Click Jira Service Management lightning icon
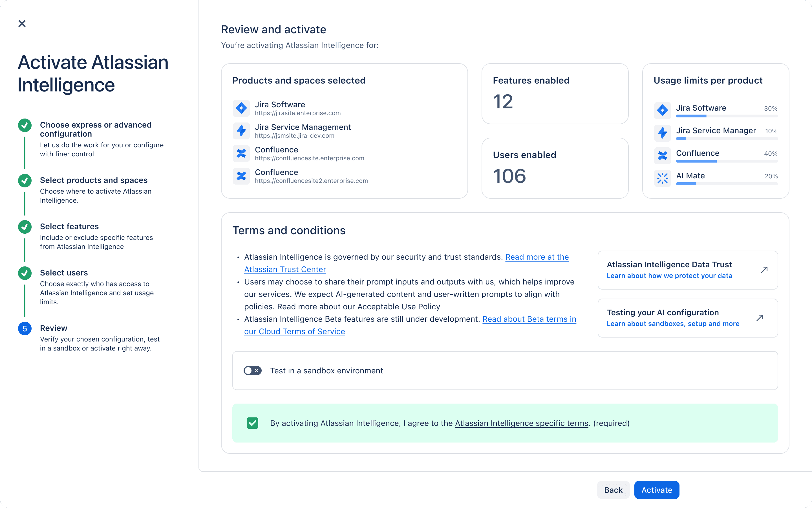 (241, 131)
